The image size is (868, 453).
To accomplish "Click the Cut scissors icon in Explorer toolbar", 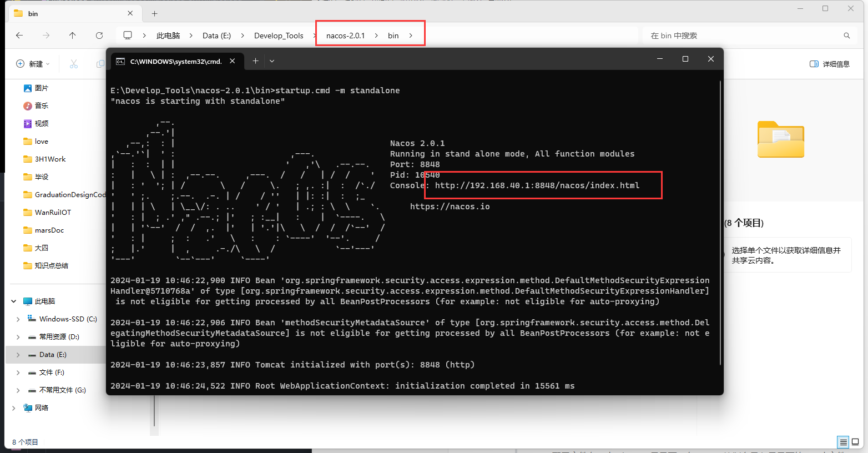I will (74, 64).
